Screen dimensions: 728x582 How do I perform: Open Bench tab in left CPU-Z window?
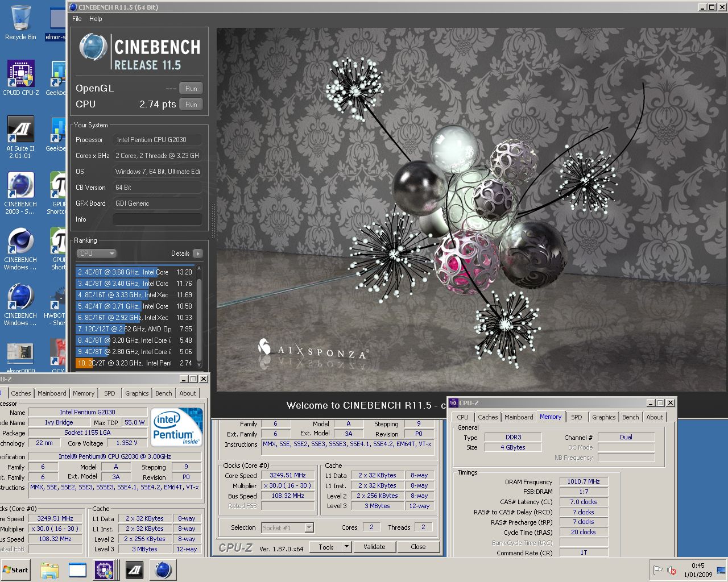click(x=163, y=393)
